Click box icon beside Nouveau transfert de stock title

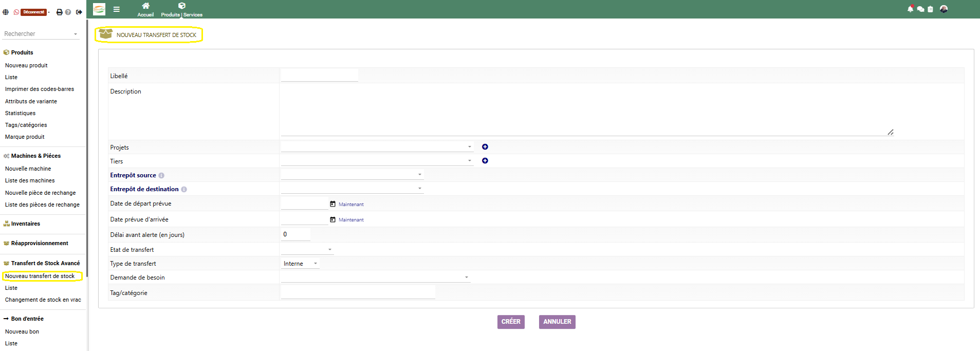(x=106, y=34)
